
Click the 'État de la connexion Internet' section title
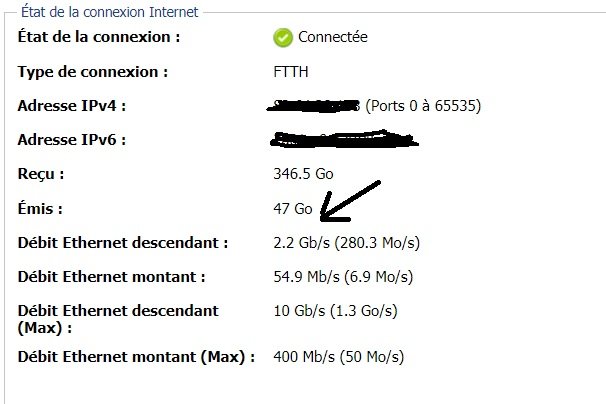[109, 12]
